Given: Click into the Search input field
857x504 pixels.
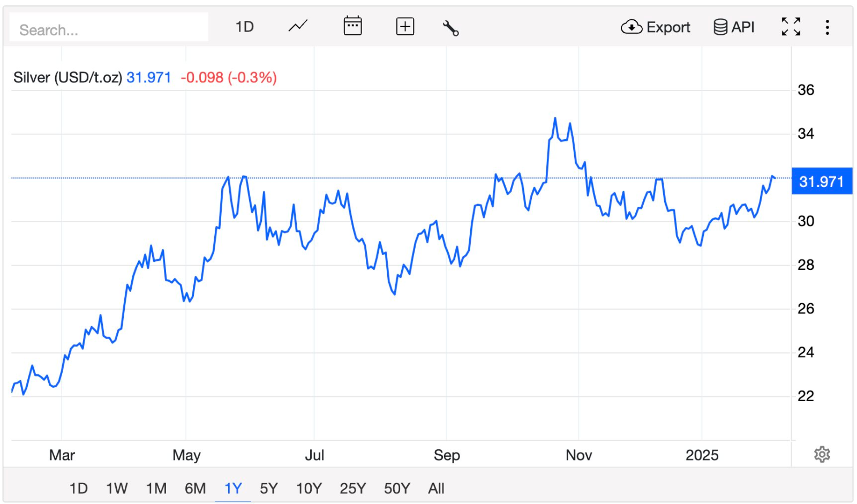Looking at the screenshot, I should click(x=109, y=29).
